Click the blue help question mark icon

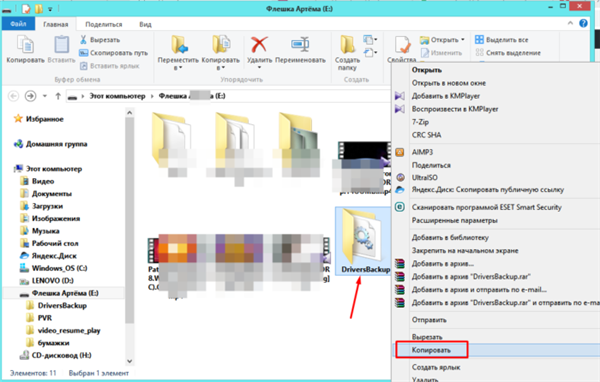pyautogui.click(x=583, y=23)
